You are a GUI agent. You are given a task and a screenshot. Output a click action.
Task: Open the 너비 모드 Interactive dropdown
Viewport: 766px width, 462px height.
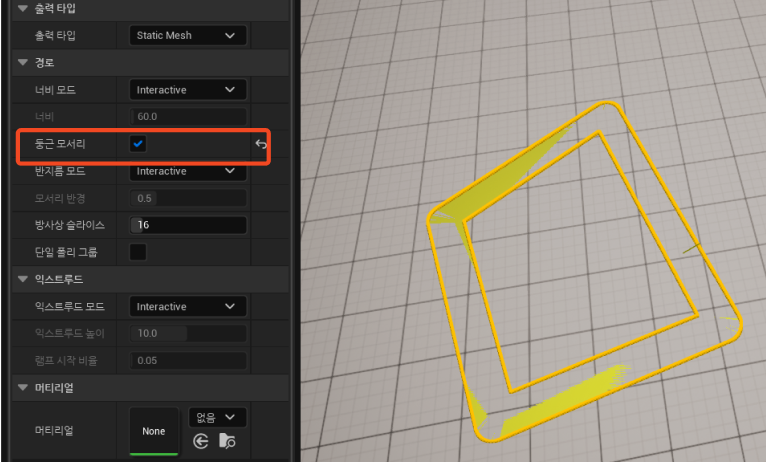188,90
